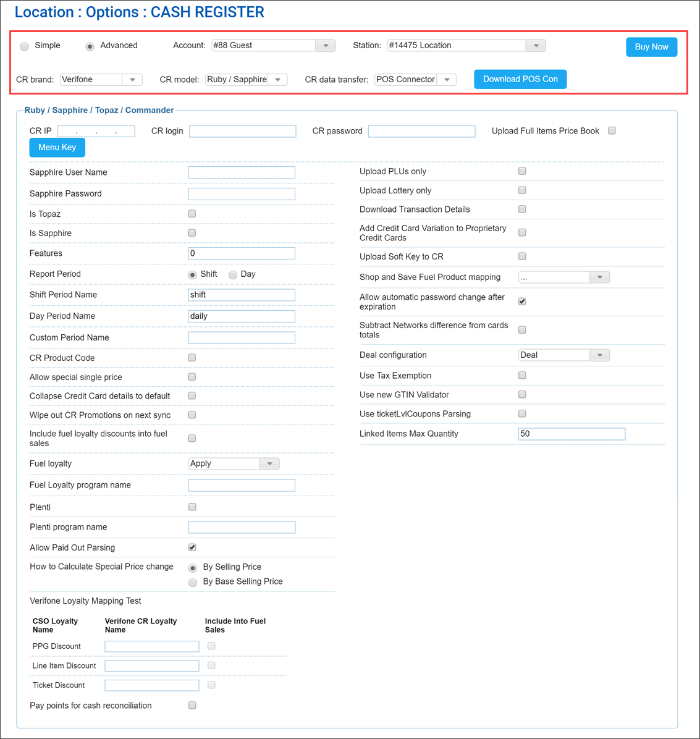Click the Line Item Discount loyalty name field
Viewport: 700px width, 739px height.
pos(152,665)
